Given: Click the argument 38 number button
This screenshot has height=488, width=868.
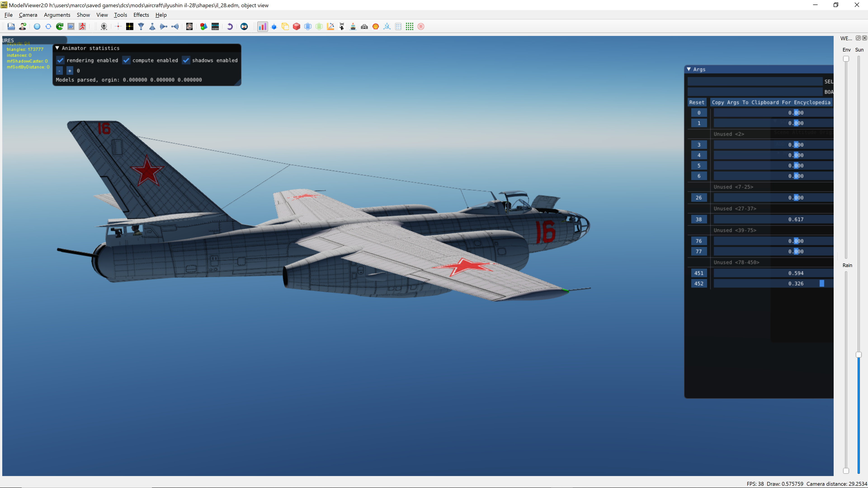Looking at the screenshot, I should (699, 219).
